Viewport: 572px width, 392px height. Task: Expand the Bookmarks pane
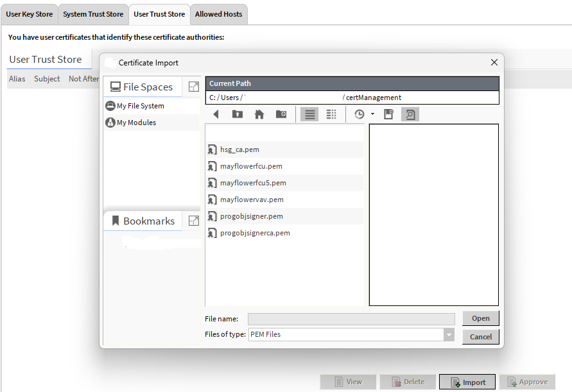click(193, 221)
